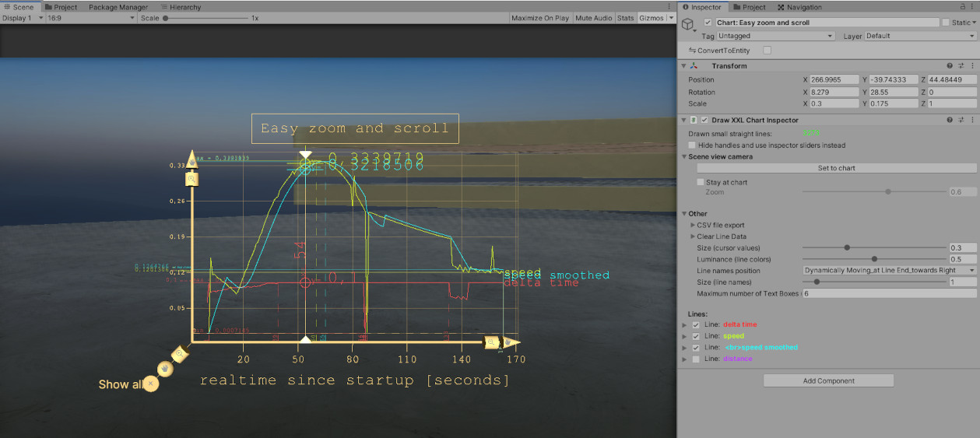This screenshot has width=980, height=438.
Task: Expand the CSV file export section
Action: tap(693, 225)
